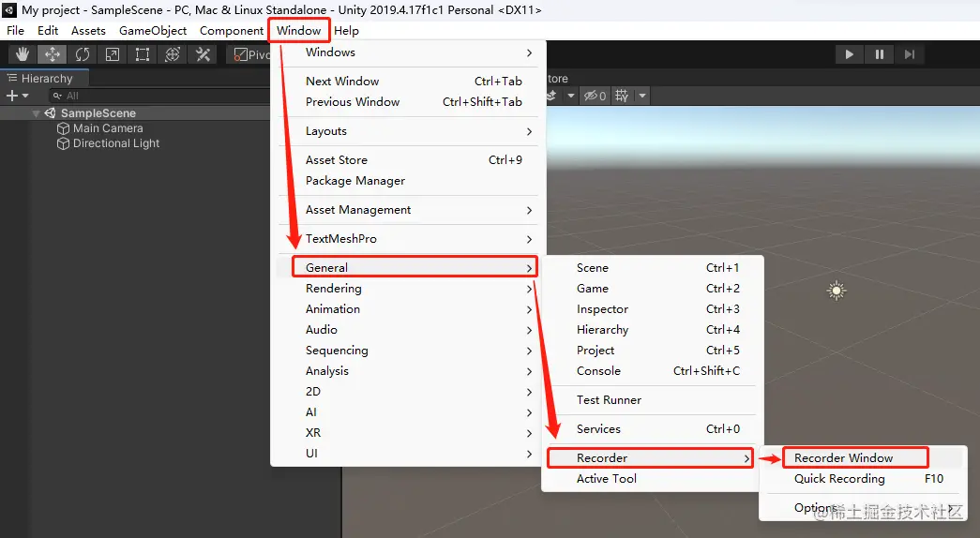Click the Unity logo in the title bar
980x538 pixels.
[x=9, y=10]
